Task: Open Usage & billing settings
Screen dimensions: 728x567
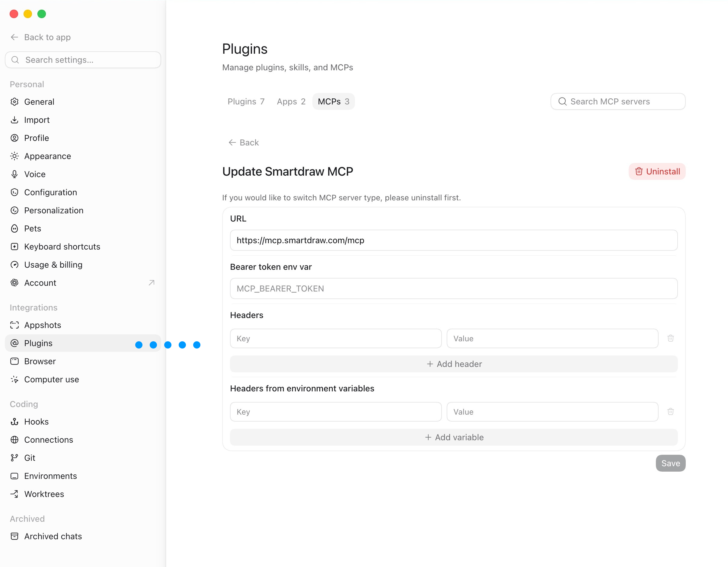Action: pyautogui.click(x=83, y=265)
